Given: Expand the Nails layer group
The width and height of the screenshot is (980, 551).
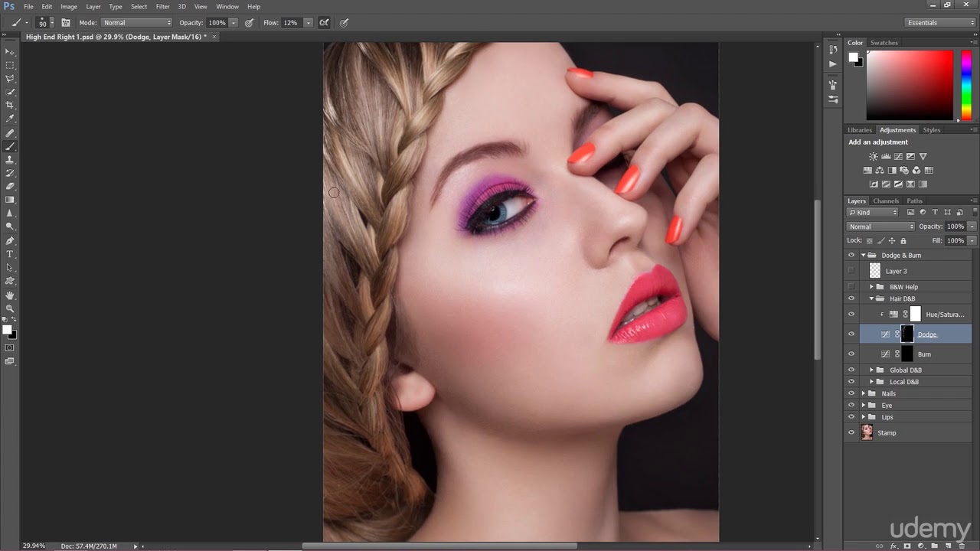Looking at the screenshot, I should 863,393.
